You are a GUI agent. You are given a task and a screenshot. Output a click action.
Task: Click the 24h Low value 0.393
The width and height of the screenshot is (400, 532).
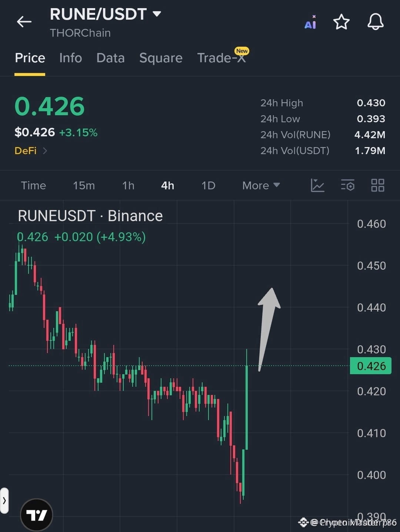371,119
